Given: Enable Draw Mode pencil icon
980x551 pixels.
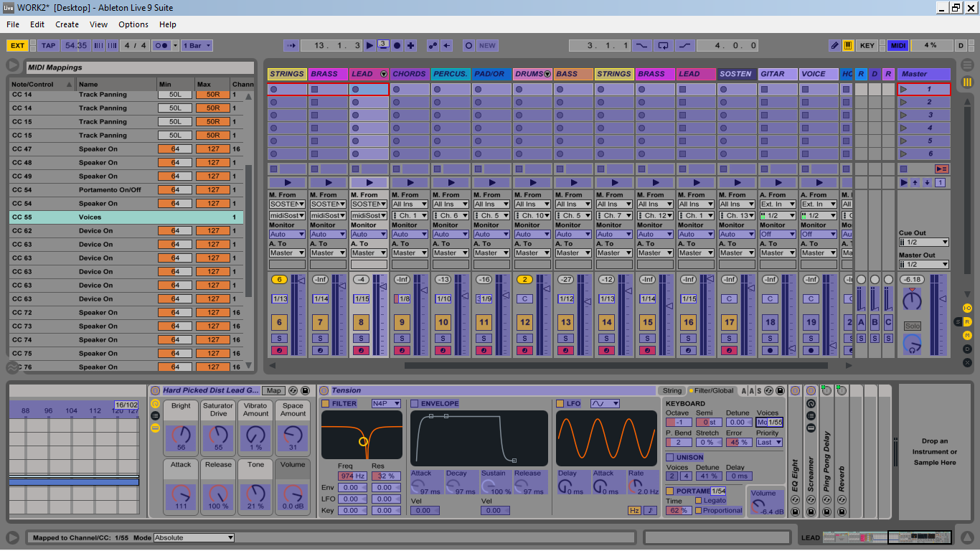Looking at the screenshot, I should [x=834, y=45].
